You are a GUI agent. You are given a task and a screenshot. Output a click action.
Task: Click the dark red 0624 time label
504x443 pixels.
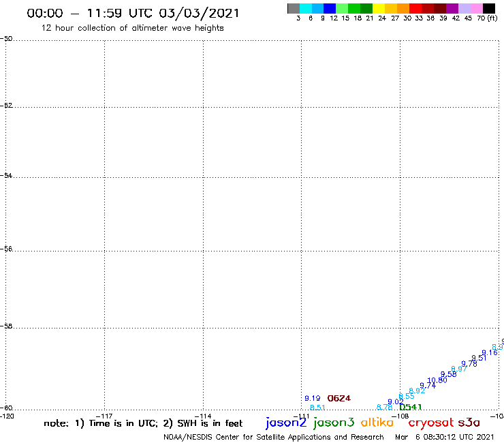pyautogui.click(x=338, y=398)
